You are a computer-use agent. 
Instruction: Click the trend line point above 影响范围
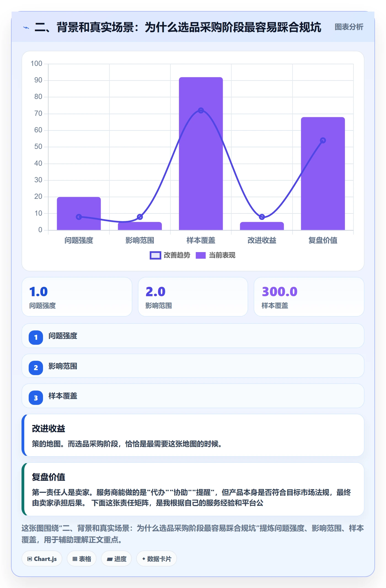coord(140,217)
